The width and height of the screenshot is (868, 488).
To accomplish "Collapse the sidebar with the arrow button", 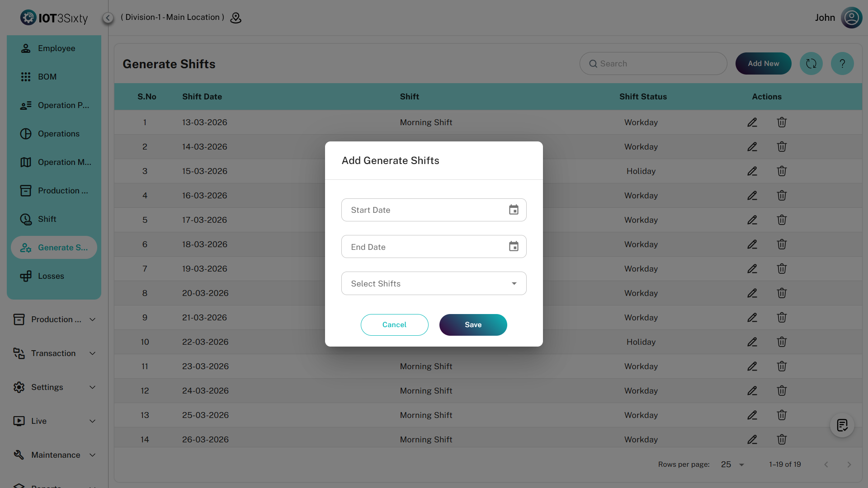I will point(108,18).
